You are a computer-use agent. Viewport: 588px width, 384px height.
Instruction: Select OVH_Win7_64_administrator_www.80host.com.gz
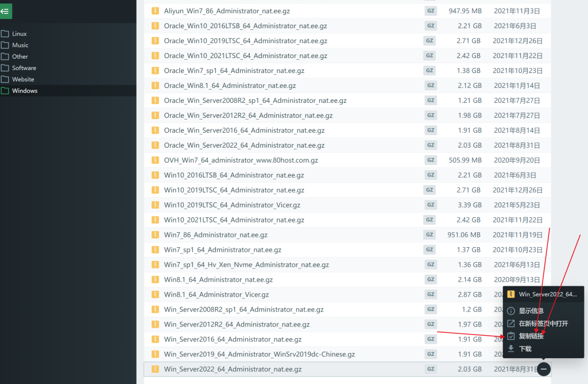(241, 160)
